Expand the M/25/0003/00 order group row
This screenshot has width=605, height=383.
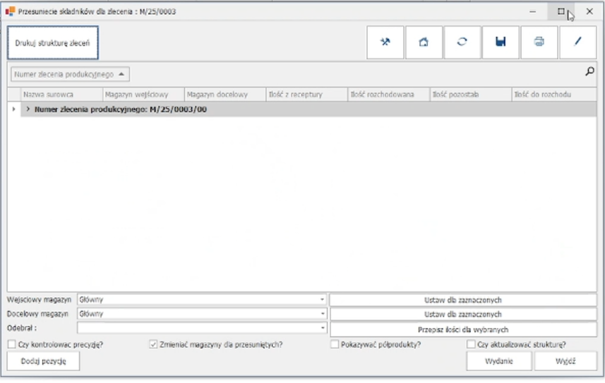28,110
